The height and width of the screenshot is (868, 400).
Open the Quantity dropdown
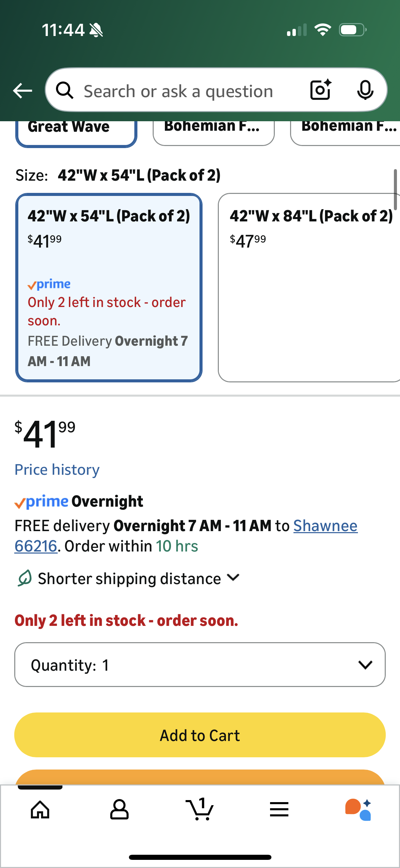[x=200, y=665]
